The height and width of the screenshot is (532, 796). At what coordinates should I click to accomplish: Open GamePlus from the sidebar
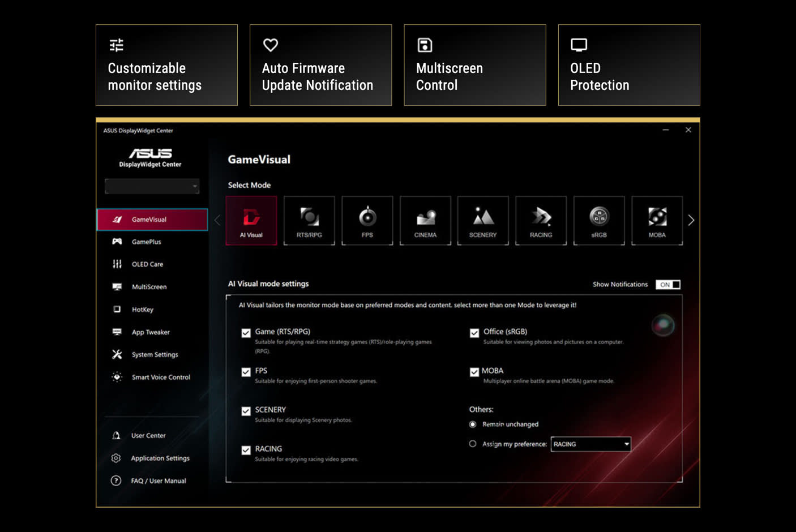[x=152, y=242]
